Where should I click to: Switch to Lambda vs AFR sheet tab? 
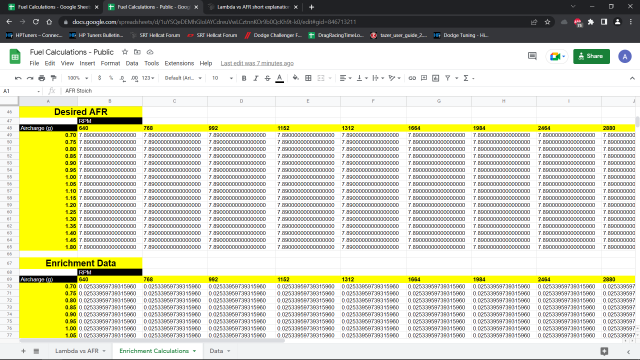pos(77,351)
